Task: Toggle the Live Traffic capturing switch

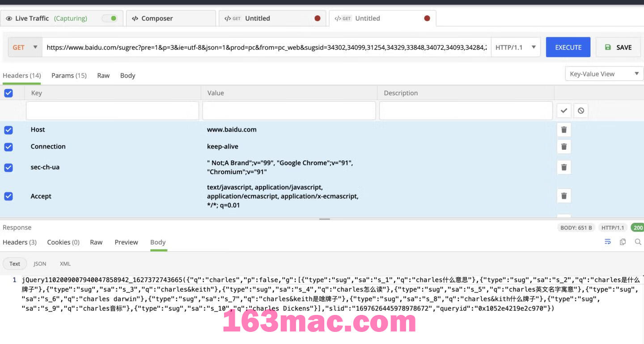Action: 110,18
